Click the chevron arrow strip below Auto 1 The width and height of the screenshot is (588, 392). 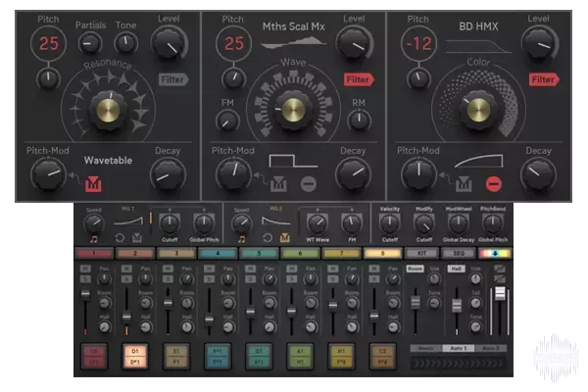tap(459, 364)
